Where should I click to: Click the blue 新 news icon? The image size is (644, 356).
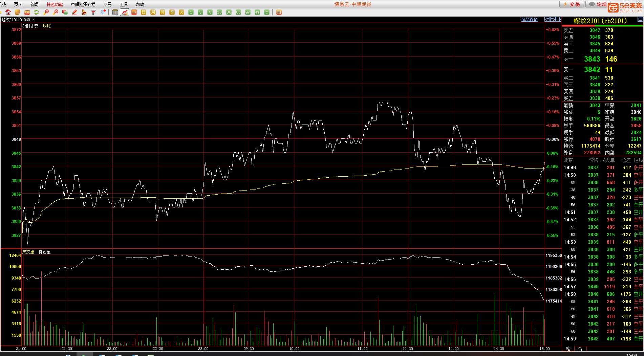pyautogui.click(x=103, y=12)
